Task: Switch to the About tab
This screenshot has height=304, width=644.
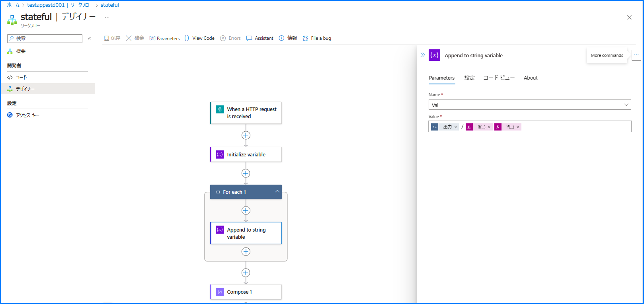Action: point(531,78)
